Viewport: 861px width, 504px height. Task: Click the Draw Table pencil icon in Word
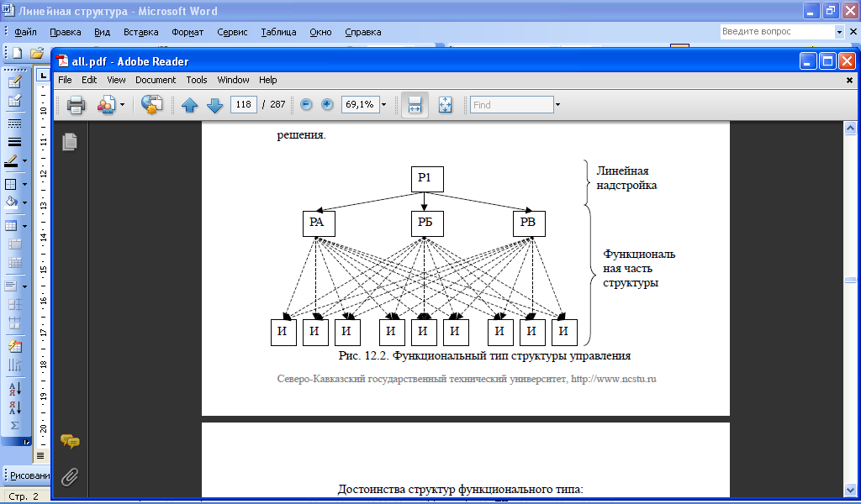15,82
